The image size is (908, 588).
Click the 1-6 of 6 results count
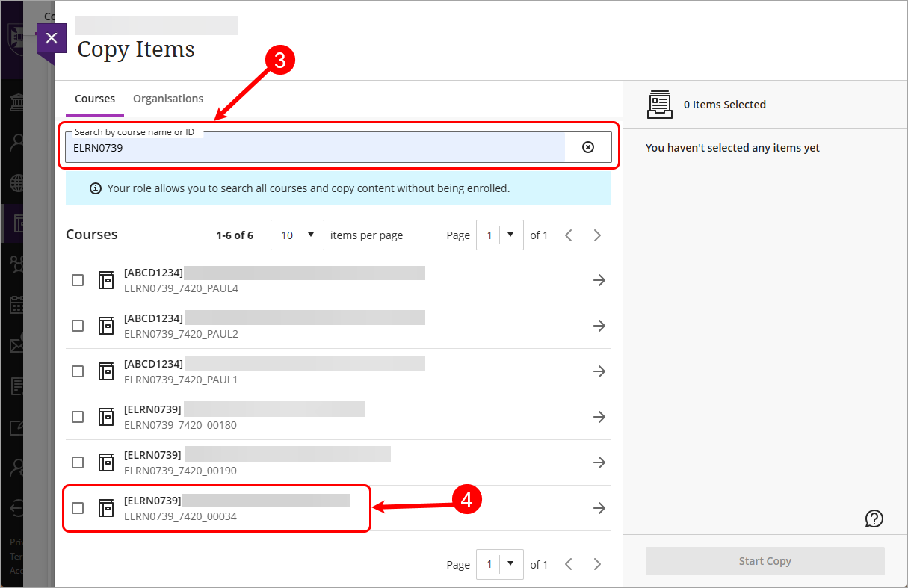tap(235, 235)
